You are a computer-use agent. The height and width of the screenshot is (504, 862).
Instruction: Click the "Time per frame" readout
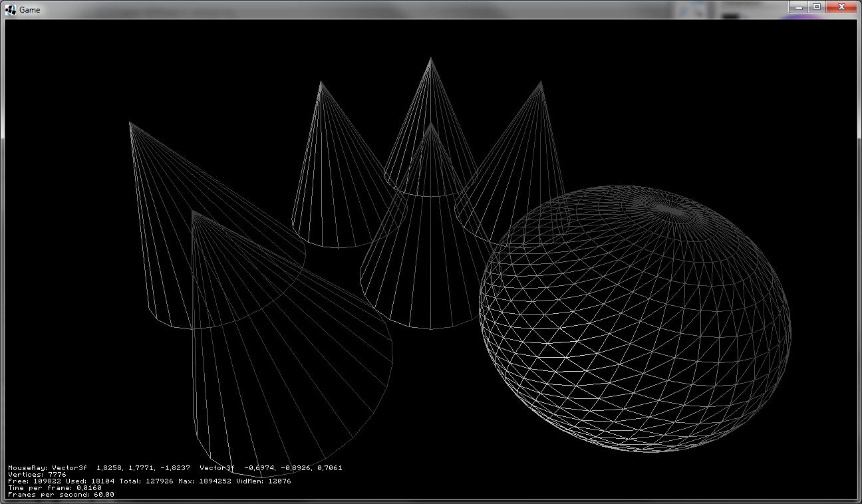click(x=55, y=488)
